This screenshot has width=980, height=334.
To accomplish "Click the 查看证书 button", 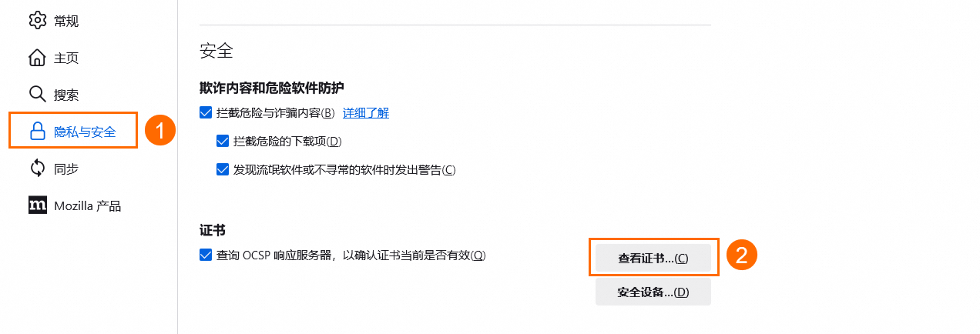I will pos(653,258).
